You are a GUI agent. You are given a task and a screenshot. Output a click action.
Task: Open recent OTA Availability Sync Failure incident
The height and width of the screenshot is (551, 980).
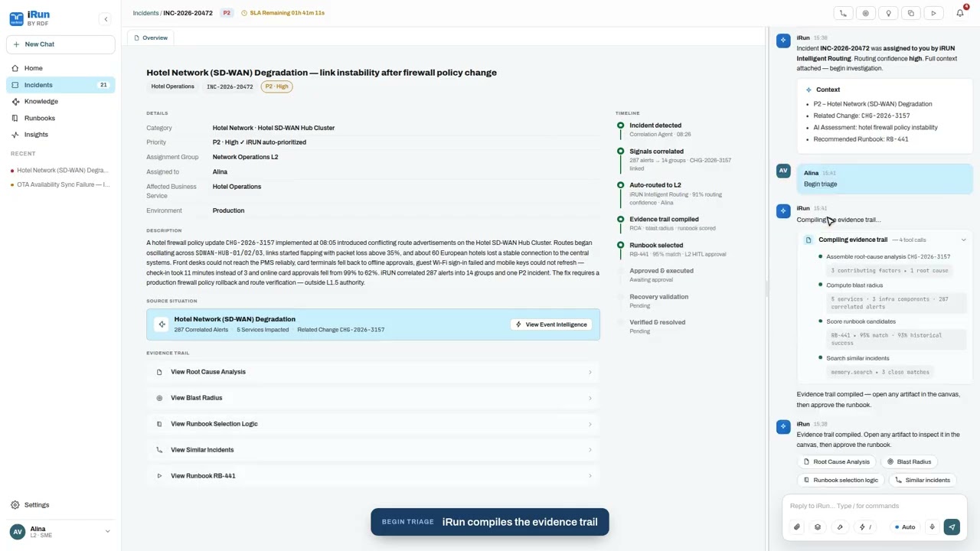pos(60,184)
